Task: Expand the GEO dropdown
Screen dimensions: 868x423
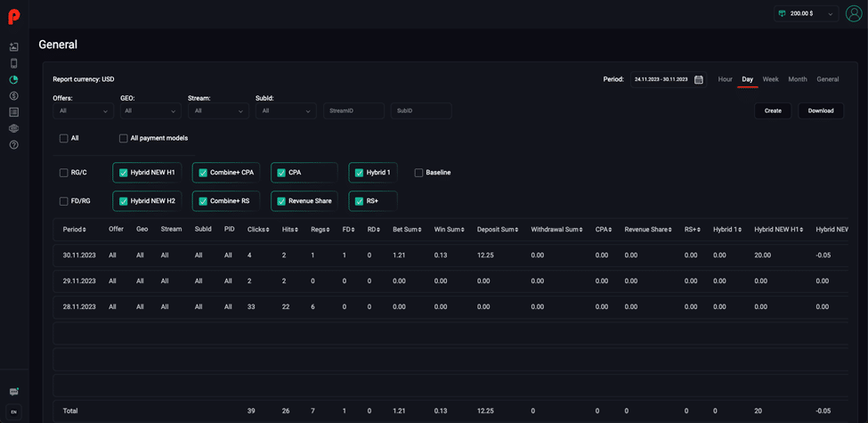Action: pyautogui.click(x=150, y=110)
